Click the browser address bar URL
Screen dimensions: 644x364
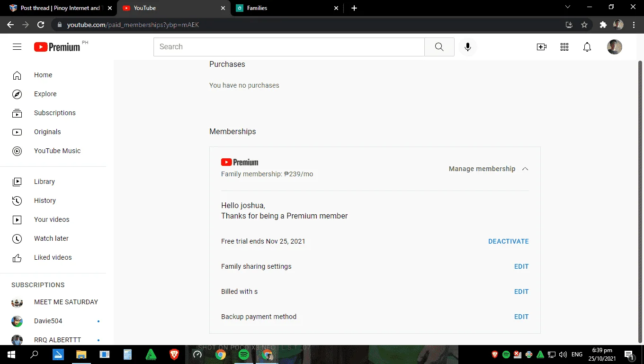point(133,25)
